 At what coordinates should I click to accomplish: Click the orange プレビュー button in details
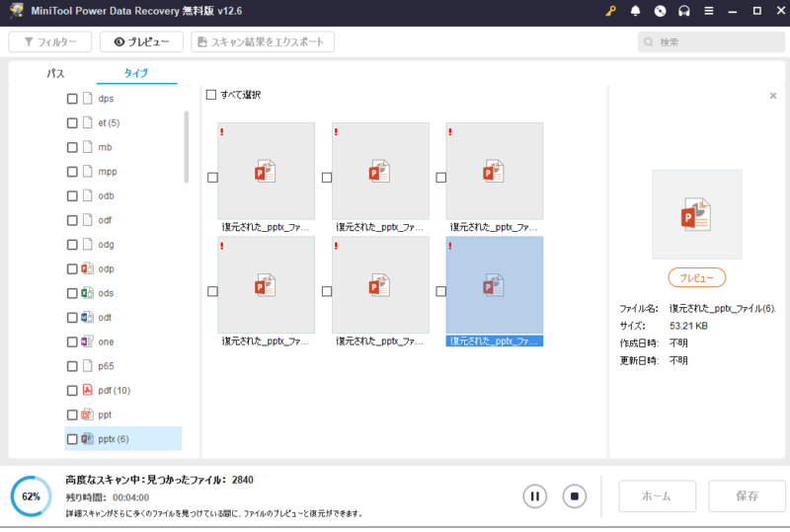pyautogui.click(x=697, y=277)
